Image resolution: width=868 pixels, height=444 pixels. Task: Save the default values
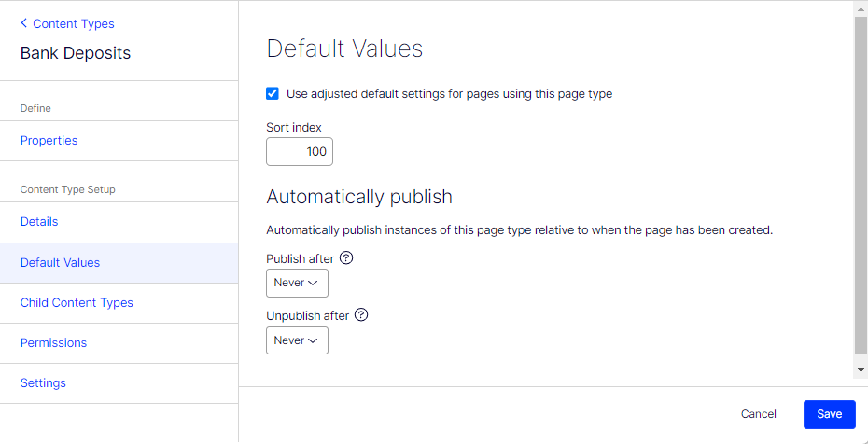[829, 414]
